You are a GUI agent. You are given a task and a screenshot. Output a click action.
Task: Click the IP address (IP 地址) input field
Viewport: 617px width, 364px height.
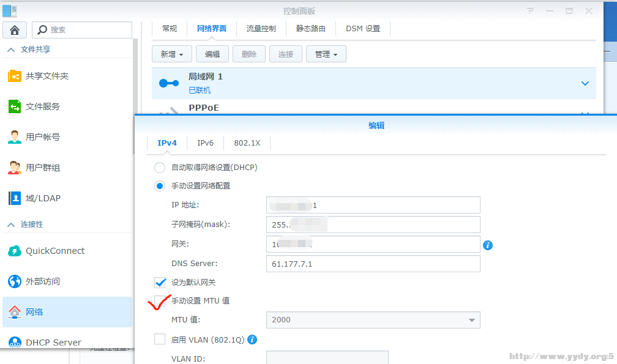tap(373, 205)
